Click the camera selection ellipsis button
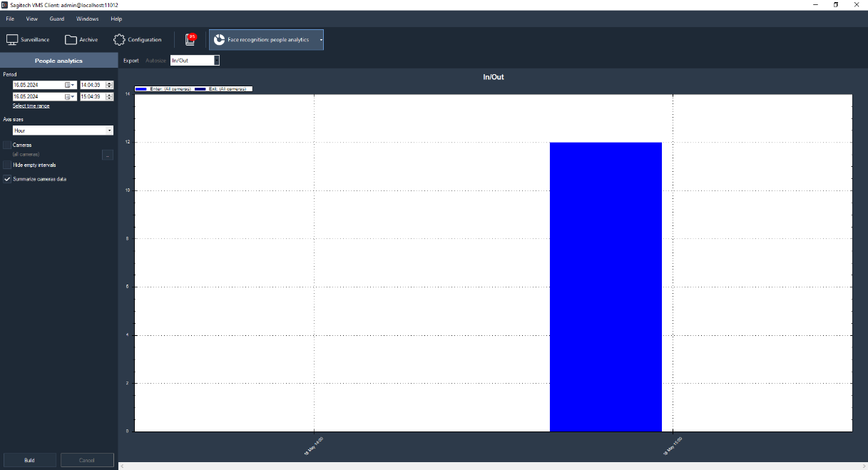The image size is (868, 470). point(107,155)
